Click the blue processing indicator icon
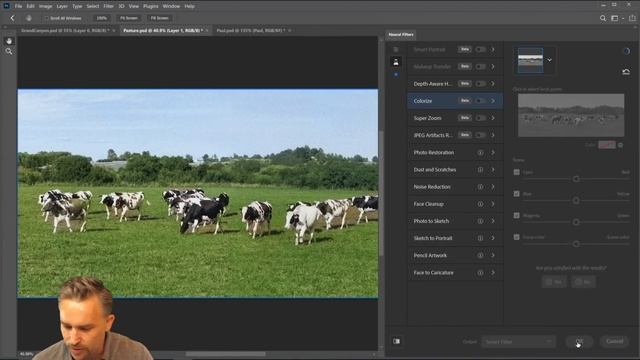The width and height of the screenshot is (640, 360). (x=627, y=51)
